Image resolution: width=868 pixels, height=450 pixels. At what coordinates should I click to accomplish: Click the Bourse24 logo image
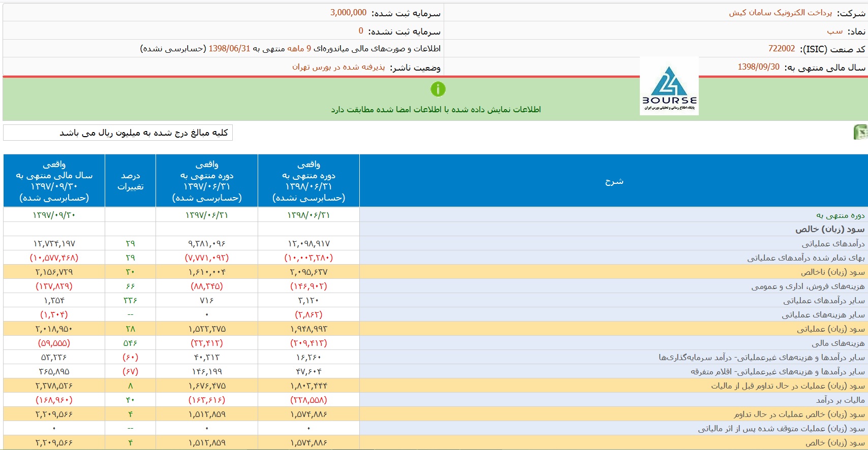(669, 86)
